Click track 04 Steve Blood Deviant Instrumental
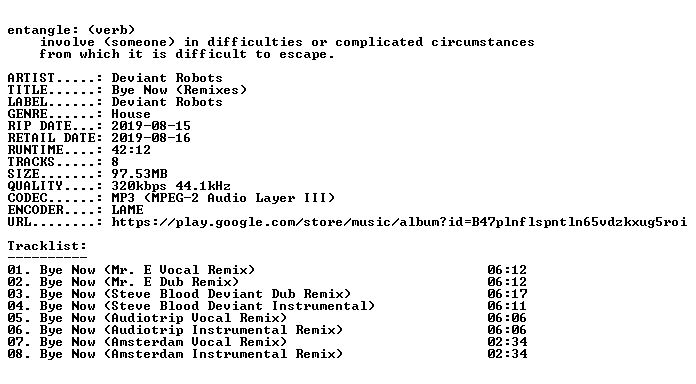Viewport: 696px width, 384px height. (x=267, y=306)
